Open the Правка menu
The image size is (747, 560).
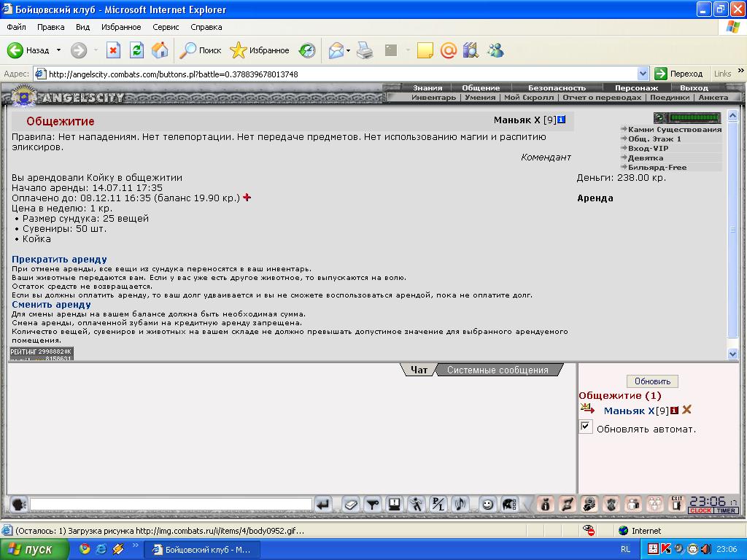point(50,27)
